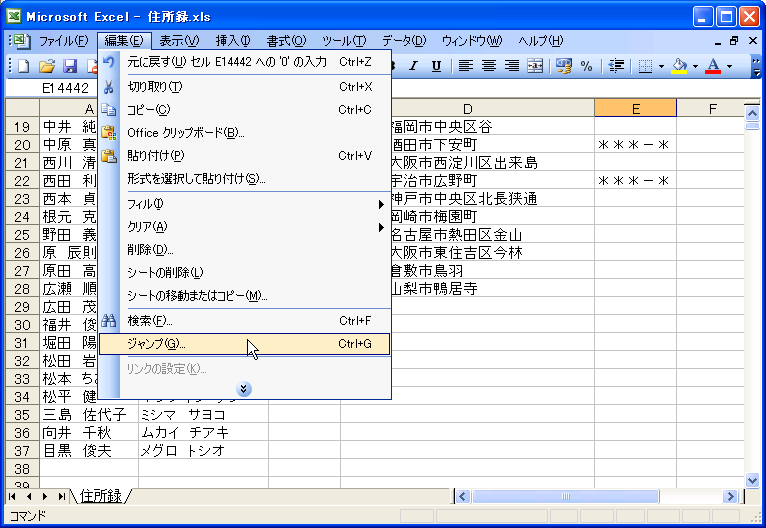This screenshot has width=766, height=528.
Task: Click horizontal scrollbar thumb
Action: pos(566,497)
